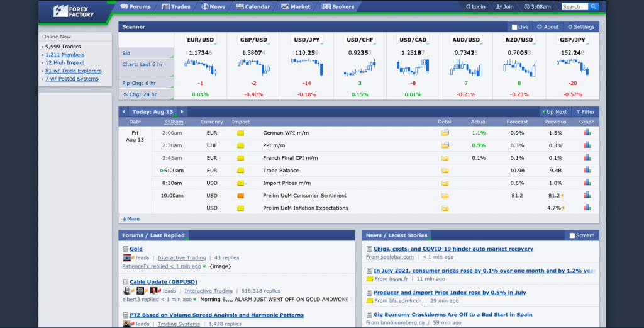Open Interactive Trading link under Gold
644x328 pixels.
coord(182,257)
